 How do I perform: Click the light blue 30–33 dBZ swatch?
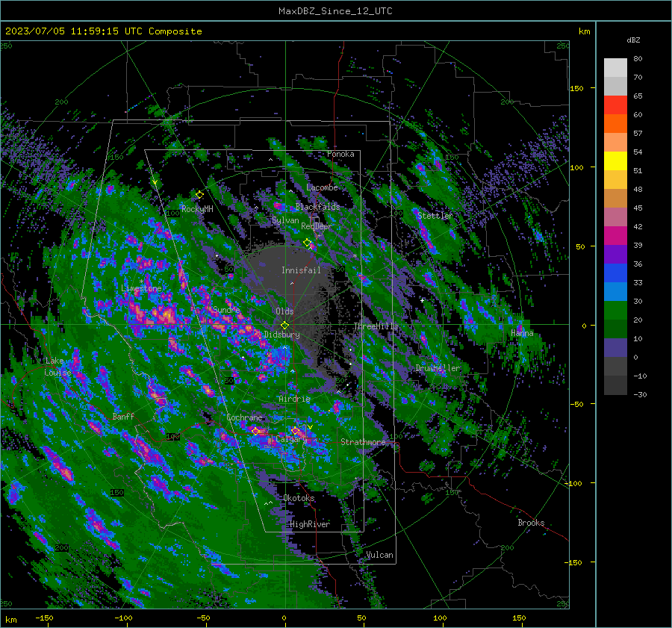pos(615,291)
